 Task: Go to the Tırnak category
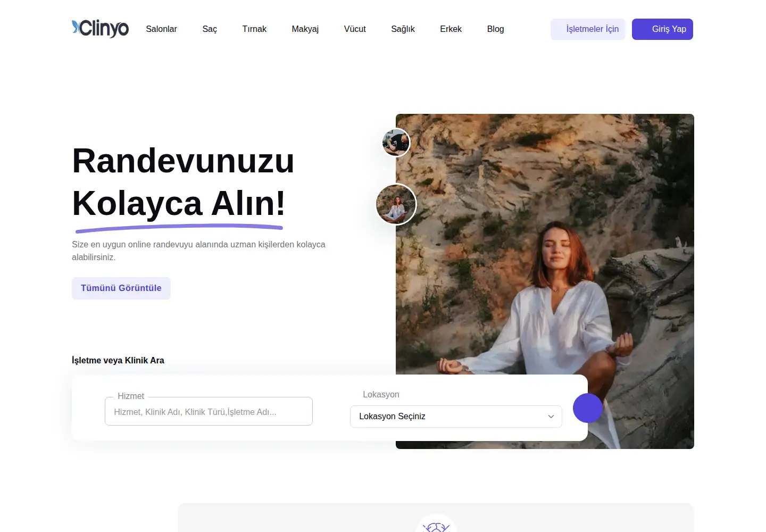click(254, 29)
